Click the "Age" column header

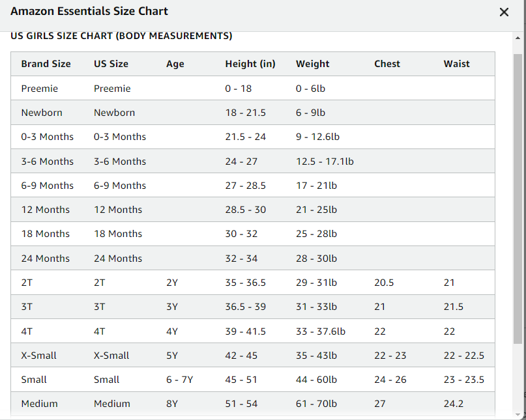point(175,64)
